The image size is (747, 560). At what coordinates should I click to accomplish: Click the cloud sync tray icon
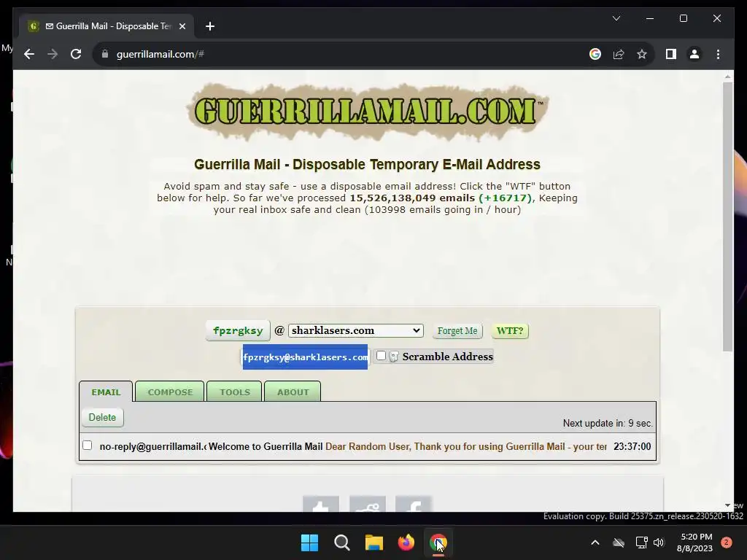[619, 542]
